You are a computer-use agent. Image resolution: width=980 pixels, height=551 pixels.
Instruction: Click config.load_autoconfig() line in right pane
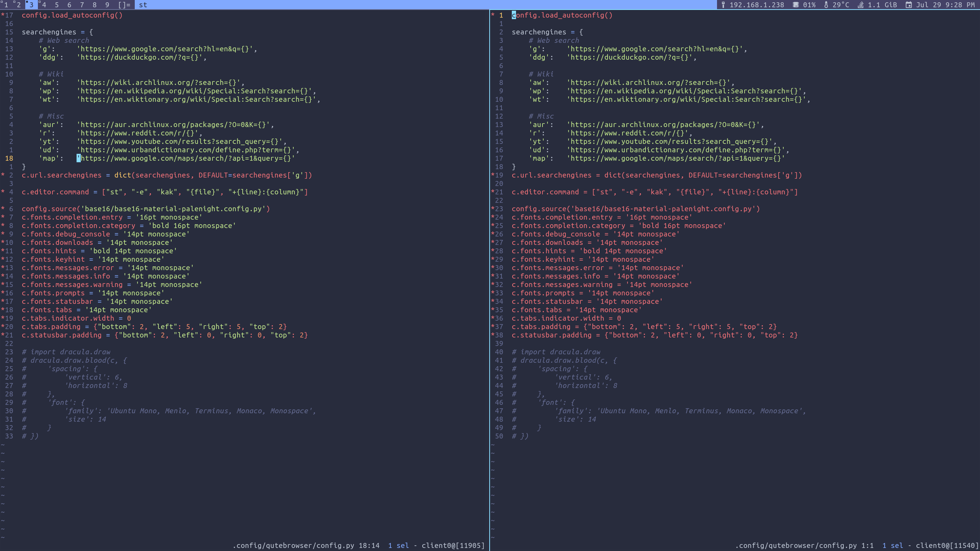click(x=562, y=15)
